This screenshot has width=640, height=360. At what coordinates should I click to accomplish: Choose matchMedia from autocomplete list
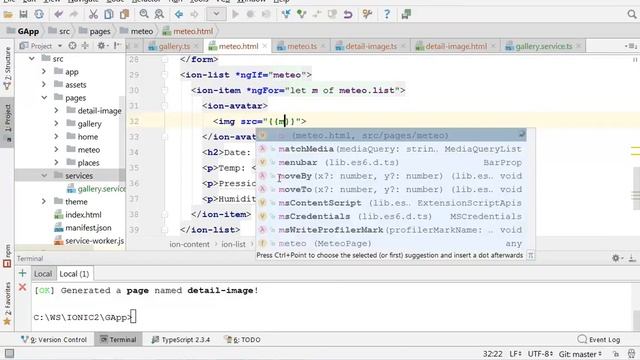391,149
